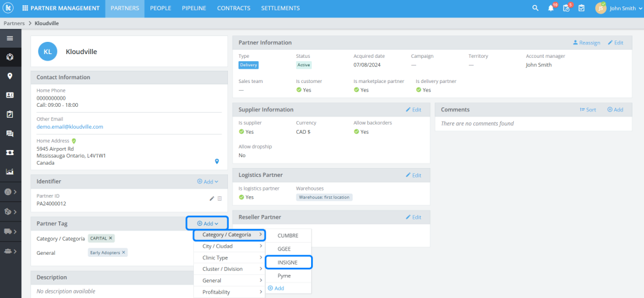
Task: Click Partner ID value PA24000012
Action: click(x=52, y=203)
